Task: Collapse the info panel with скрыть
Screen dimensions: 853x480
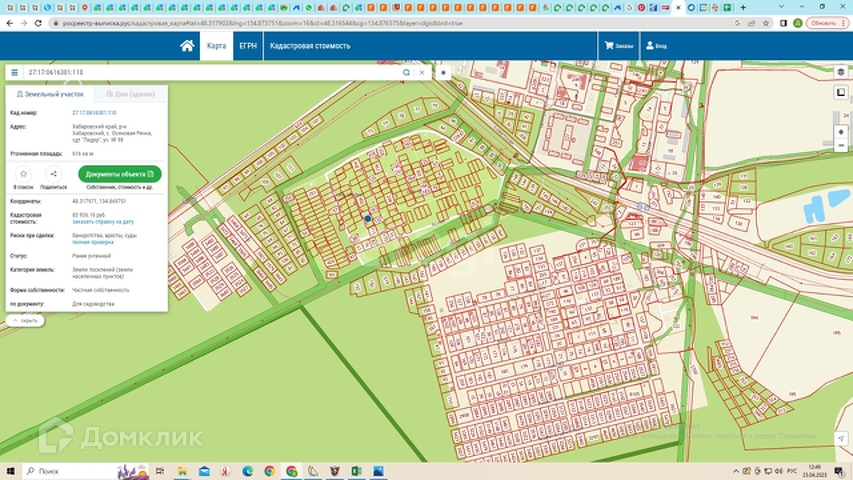Action: [x=26, y=321]
